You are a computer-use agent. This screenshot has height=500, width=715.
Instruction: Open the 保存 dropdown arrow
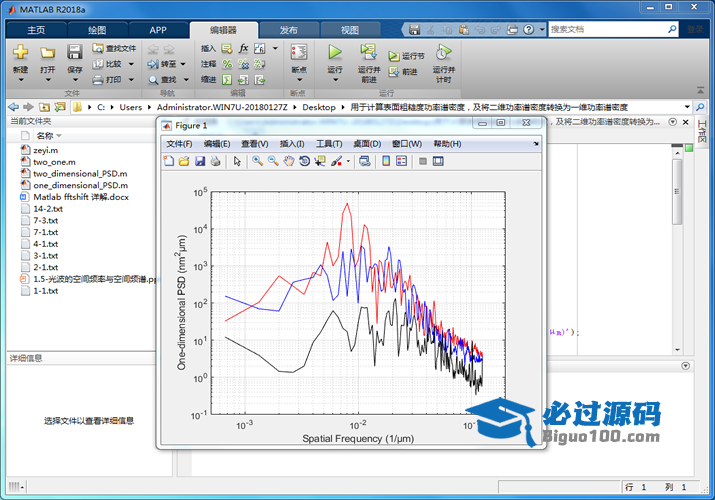pyautogui.click(x=75, y=80)
